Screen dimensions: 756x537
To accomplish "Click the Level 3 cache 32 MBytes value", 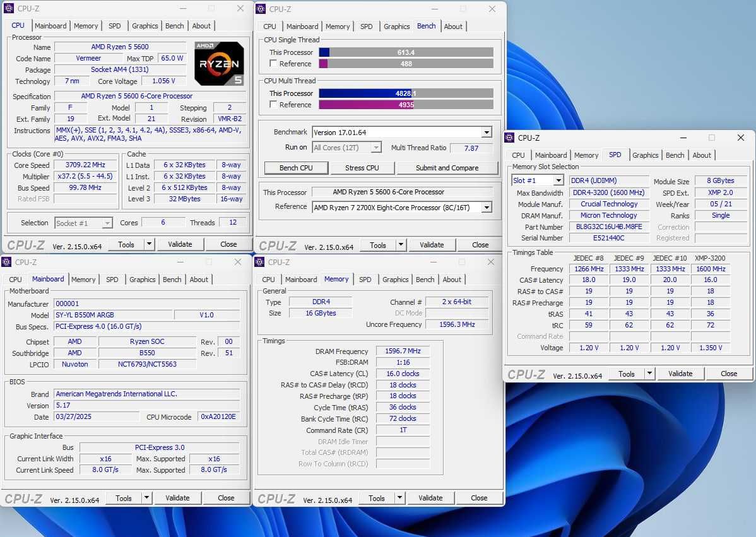I will click(185, 199).
